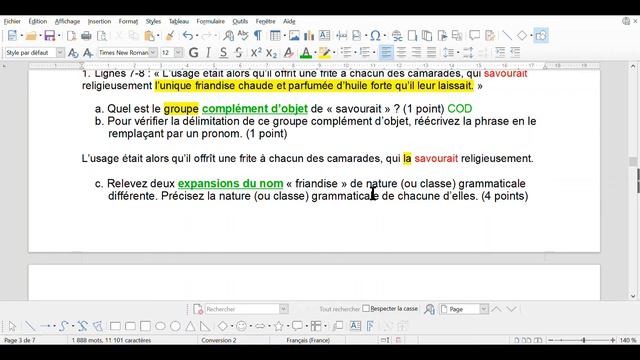
Task: Run the spelling check (Abc icon)
Action: (x=243, y=36)
